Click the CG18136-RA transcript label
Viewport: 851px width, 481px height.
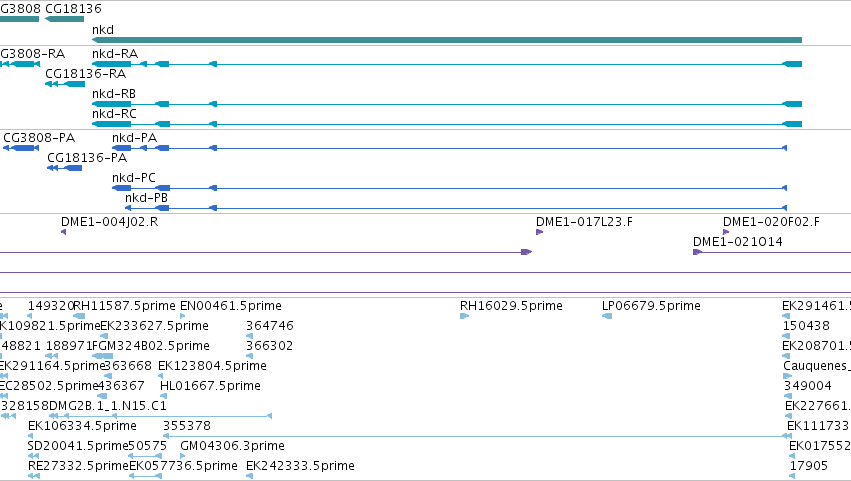[86, 74]
